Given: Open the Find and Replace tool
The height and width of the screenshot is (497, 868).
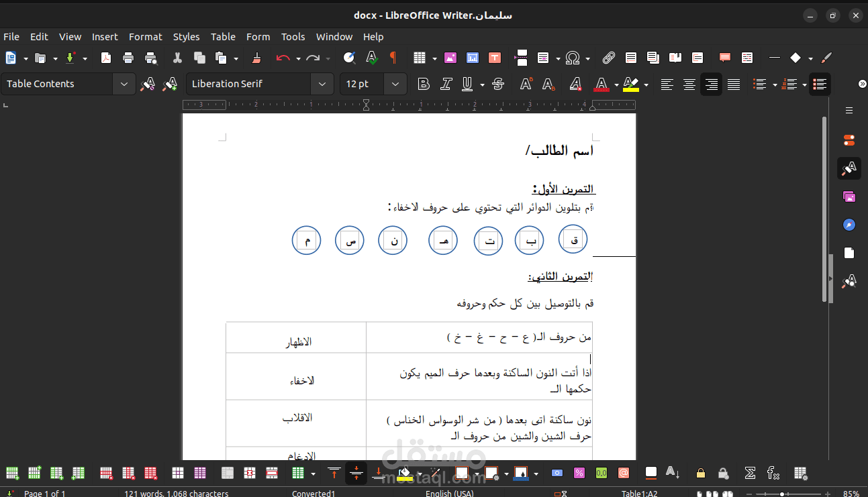Looking at the screenshot, I should click(349, 58).
